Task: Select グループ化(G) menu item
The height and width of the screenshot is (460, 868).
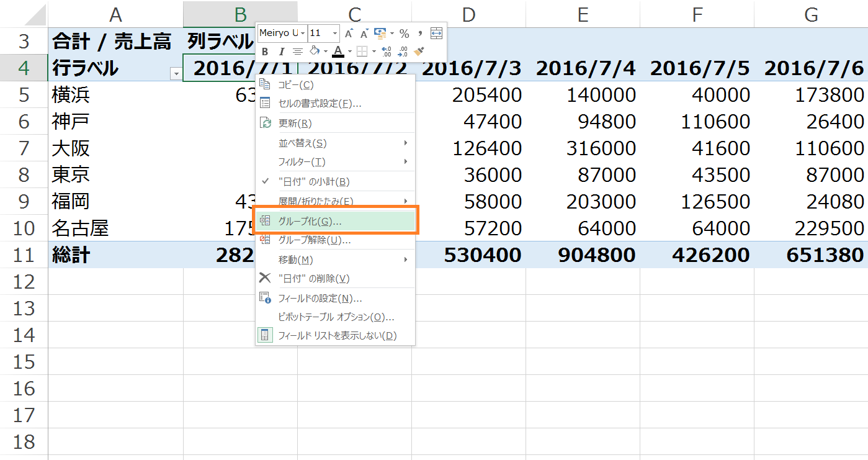Action: click(x=335, y=220)
